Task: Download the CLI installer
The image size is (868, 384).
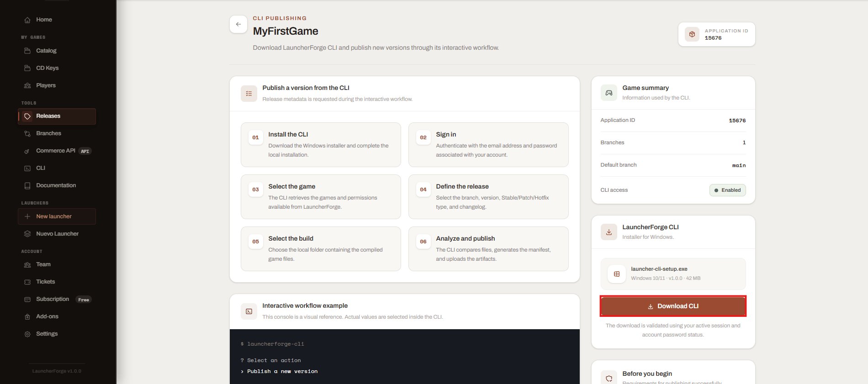Action: click(673, 306)
